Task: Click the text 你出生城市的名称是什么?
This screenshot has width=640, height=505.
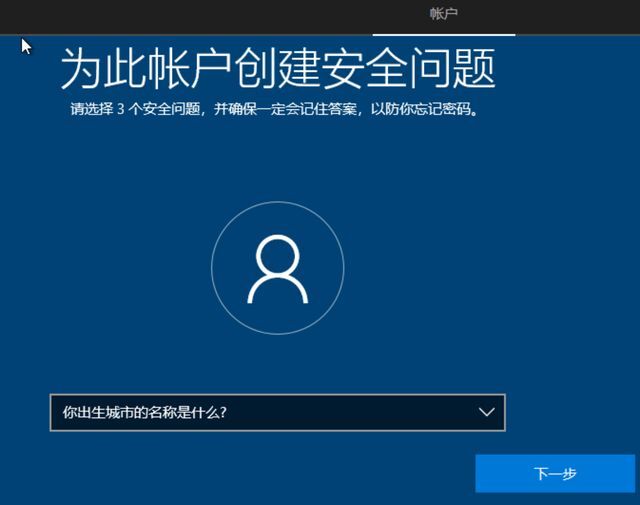Action: [144, 412]
